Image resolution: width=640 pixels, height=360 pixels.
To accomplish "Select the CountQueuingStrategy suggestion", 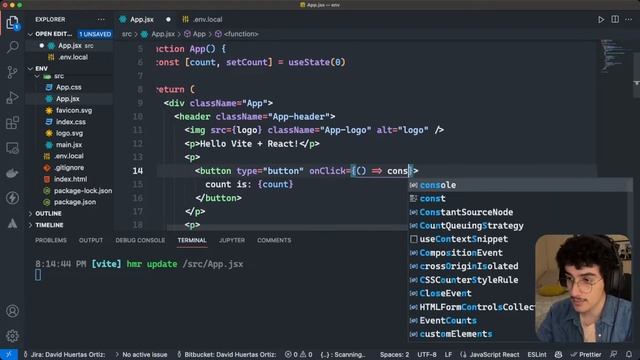I will [x=520, y=226].
